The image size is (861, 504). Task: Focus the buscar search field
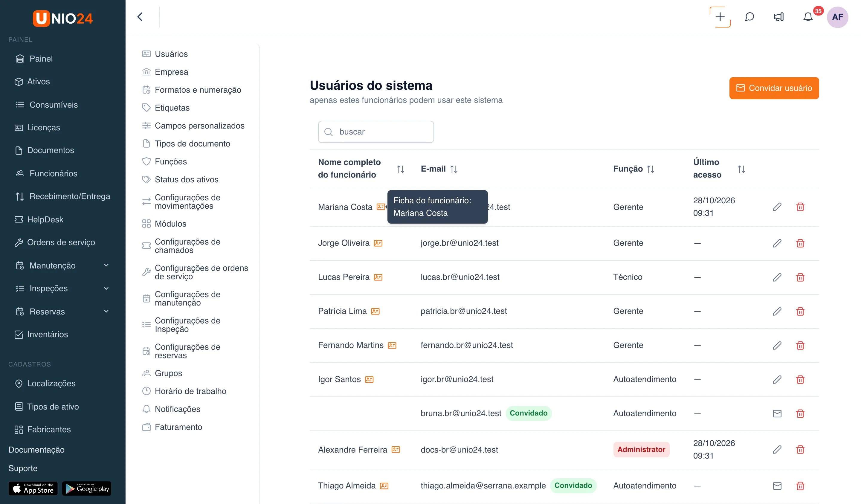click(376, 132)
